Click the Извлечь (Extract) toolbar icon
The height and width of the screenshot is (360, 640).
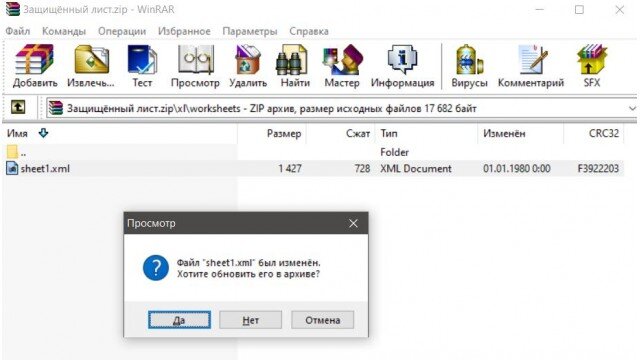91,66
